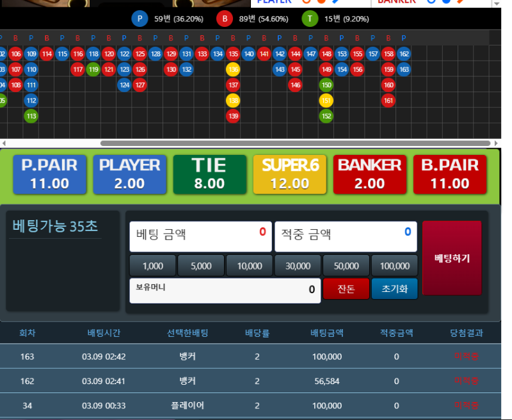This screenshot has height=420, width=512.
Task: Click the yellow roadmap bead 136
Action: 233,69
